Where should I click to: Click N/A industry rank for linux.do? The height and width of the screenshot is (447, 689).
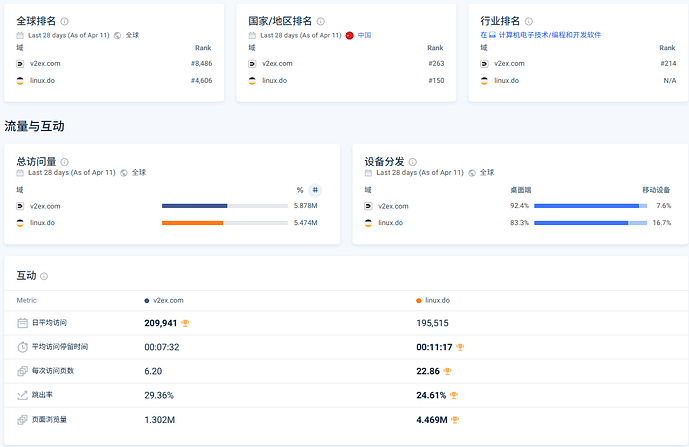tap(670, 81)
